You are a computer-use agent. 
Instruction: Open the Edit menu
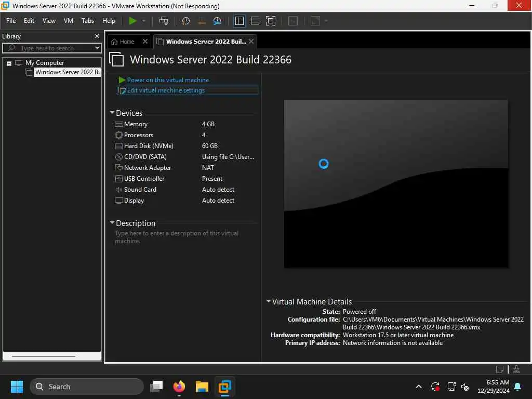(29, 21)
